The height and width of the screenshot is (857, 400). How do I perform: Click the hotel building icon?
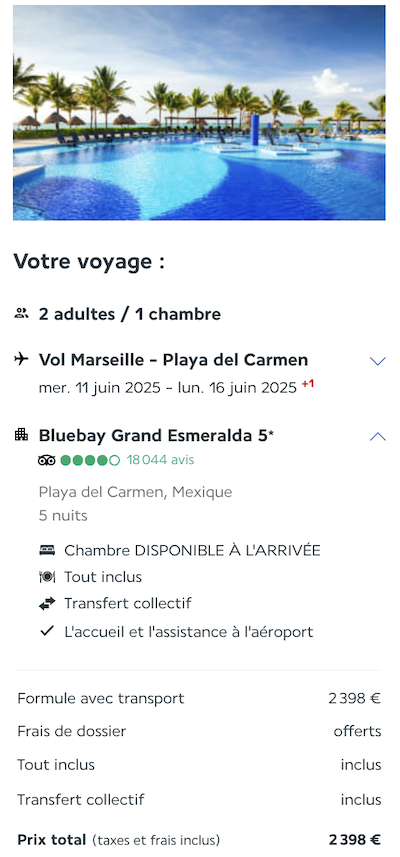tap(21, 435)
